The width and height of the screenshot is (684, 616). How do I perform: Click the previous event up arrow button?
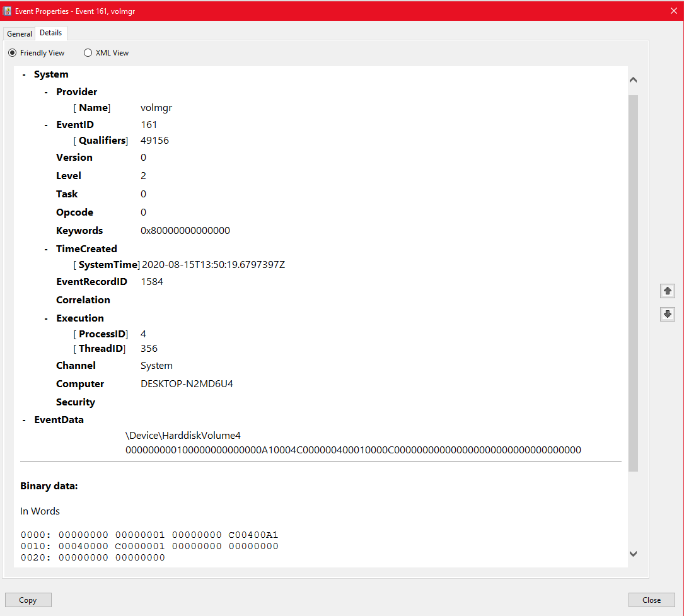coord(668,291)
